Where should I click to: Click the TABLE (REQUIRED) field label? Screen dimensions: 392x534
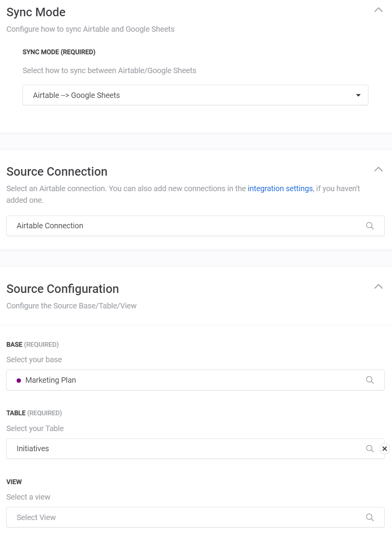click(x=34, y=413)
